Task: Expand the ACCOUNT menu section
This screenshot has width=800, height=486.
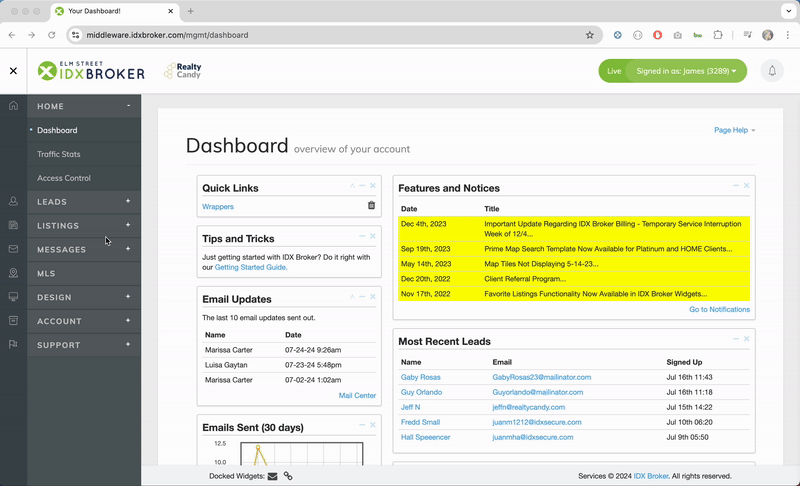Action: pyautogui.click(x=128, y=320)
